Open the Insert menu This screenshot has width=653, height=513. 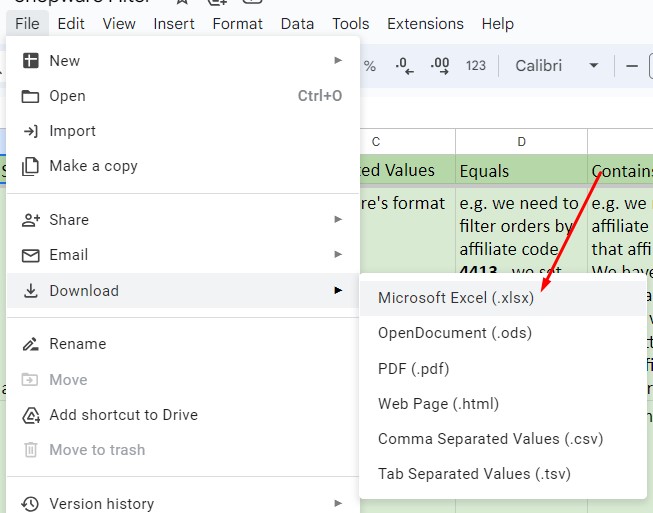174,23
